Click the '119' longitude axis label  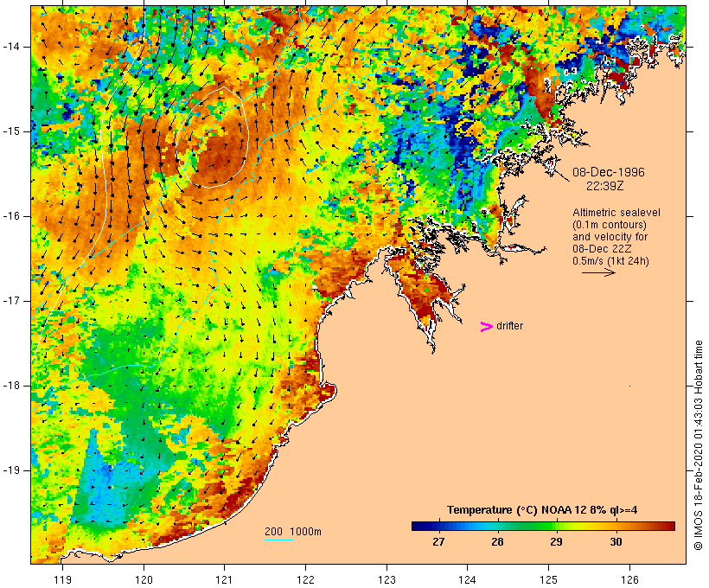click(x=62, y=579)
